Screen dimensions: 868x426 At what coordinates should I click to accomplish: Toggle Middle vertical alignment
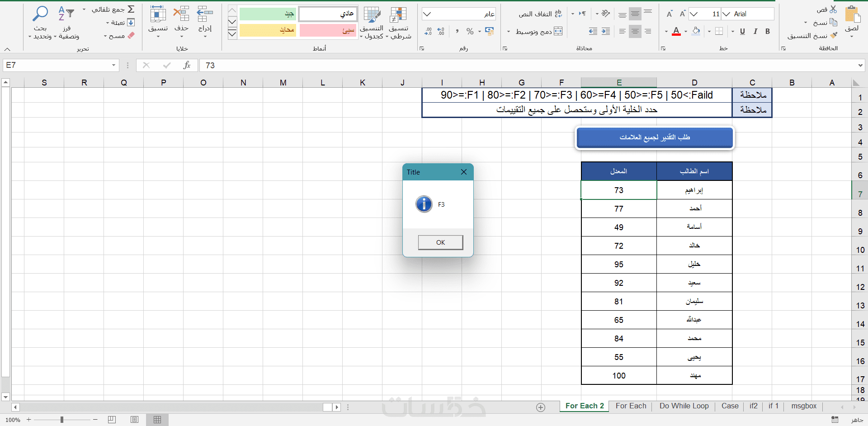(x=635, y=14)
